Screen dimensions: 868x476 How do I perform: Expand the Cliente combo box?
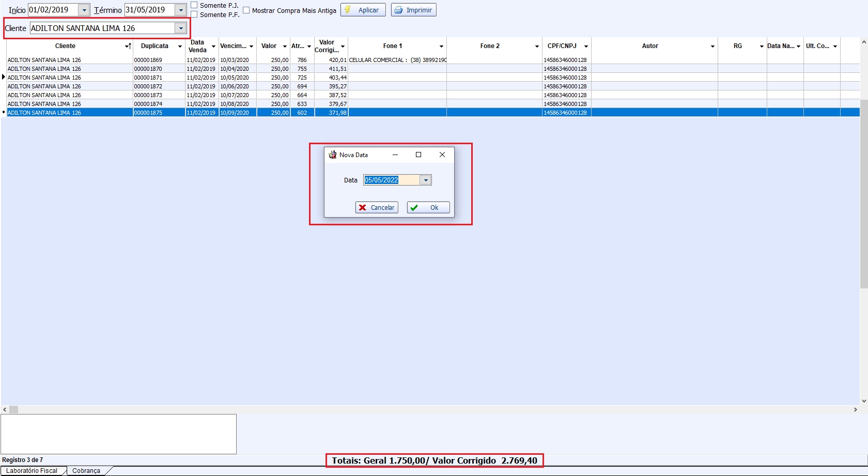tap(181, 28)
